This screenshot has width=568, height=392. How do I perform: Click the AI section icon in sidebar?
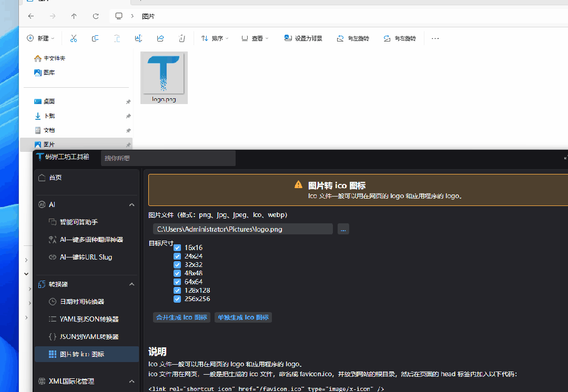click(42, 204)
